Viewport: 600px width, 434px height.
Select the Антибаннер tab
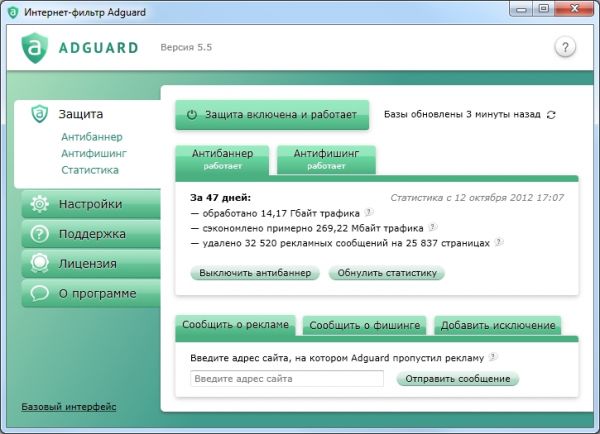click(222, 159)
